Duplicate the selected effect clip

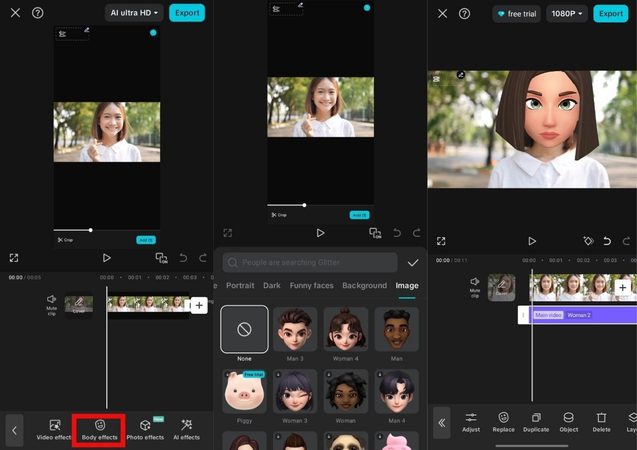tap(536, 421)
